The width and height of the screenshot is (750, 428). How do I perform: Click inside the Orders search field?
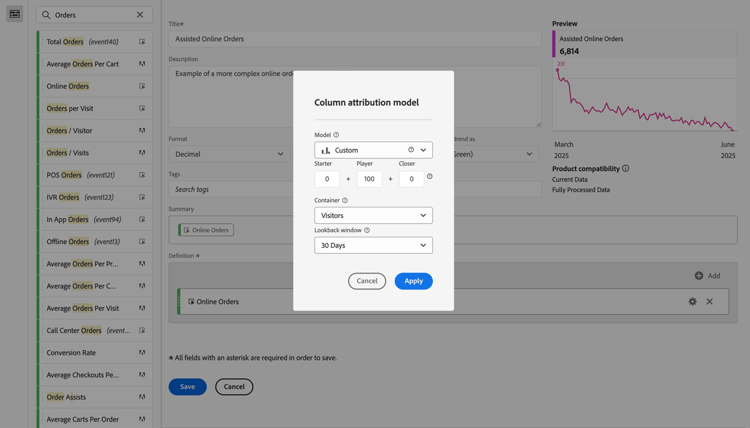(94, 15)
